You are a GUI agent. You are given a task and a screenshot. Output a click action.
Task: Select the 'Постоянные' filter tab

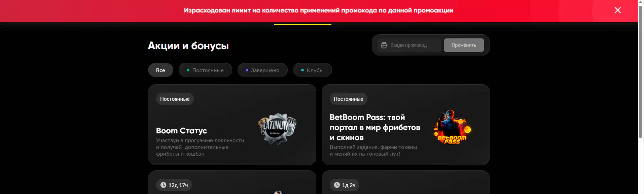[x=205, y=70]
